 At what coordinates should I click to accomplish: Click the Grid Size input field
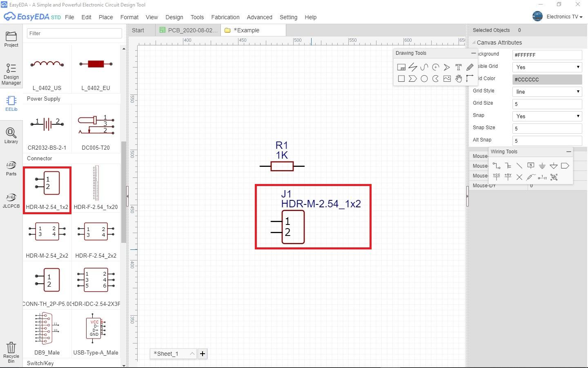point(547,104)
